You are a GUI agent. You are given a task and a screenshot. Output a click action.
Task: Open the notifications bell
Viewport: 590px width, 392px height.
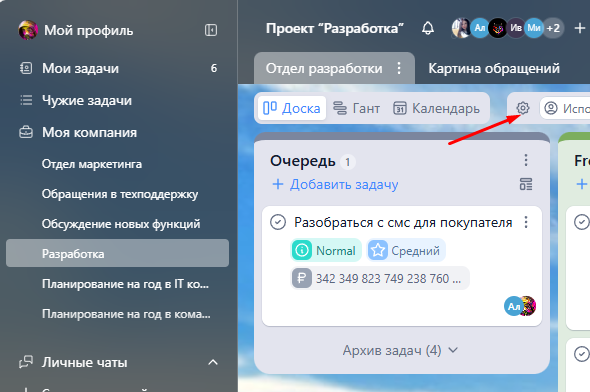[x=428, y=28]
